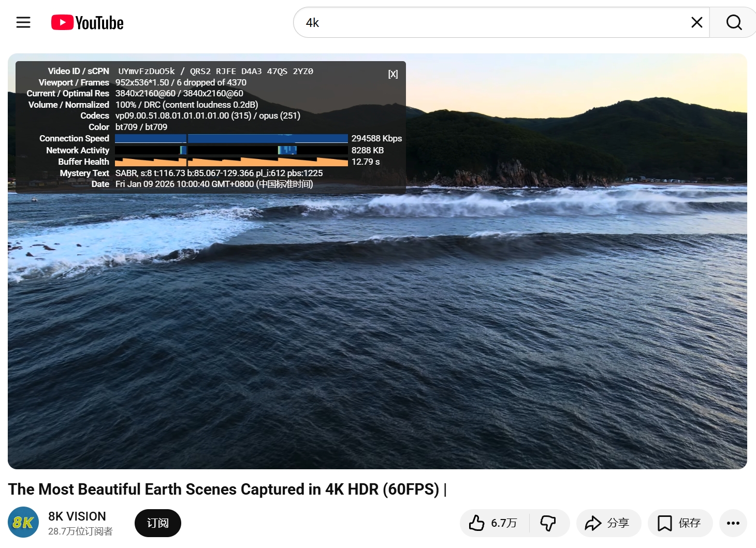Click the Network Activity graph bar
The height and width of the screenshot is (548, 756).
coord(231,150)
